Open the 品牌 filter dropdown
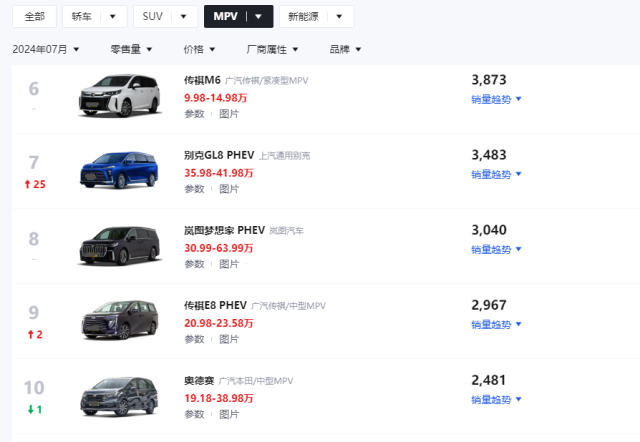This screenshot has height=442, width=640. (345, 49)
